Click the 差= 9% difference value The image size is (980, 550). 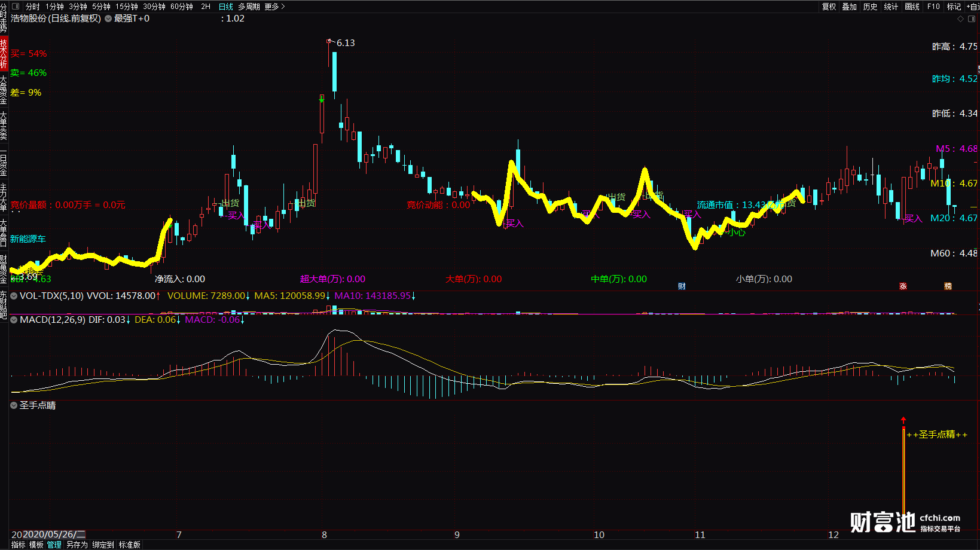pos(26,93)
